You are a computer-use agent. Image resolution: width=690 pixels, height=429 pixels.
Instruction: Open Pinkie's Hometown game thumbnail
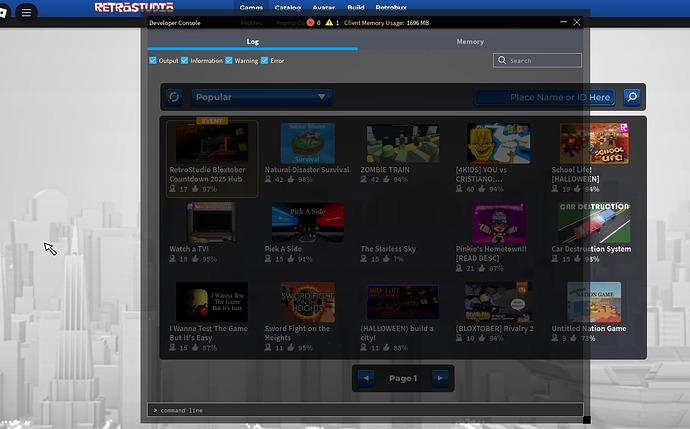click(498, 223)
